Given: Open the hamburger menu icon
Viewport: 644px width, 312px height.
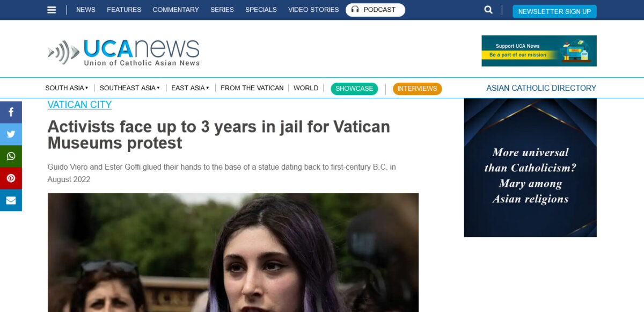Looking at the screenshot, I should tap(52, 10).
